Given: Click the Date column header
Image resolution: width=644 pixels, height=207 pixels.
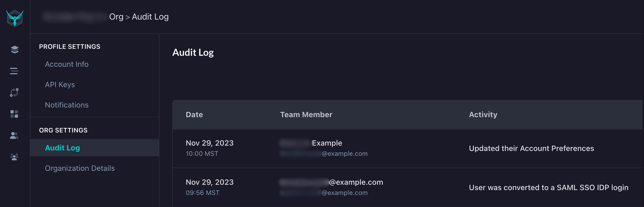Looking at the screenshot, I should [194, 114].
